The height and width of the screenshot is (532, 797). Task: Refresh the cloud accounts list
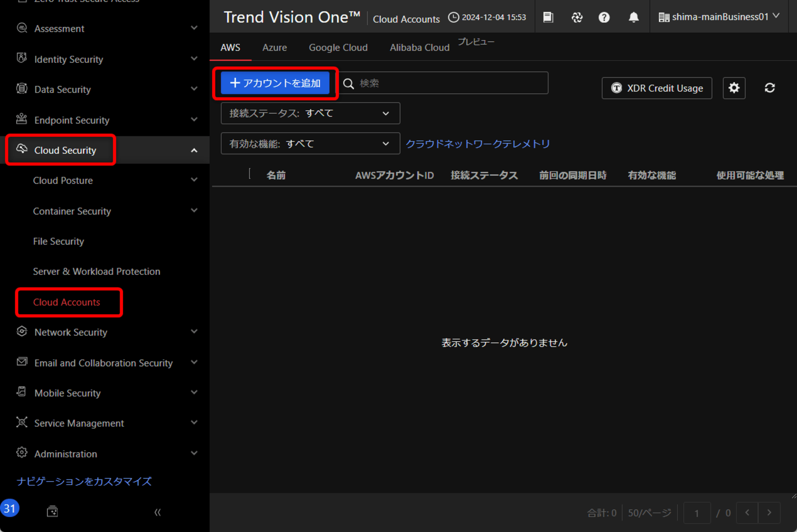point(770,88)
